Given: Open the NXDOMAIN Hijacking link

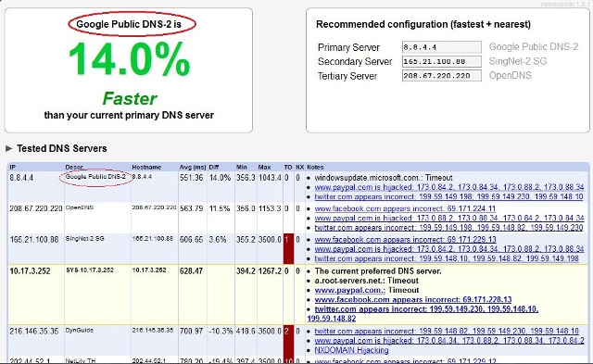Looking at the screenshot, I should click(x=351, y=350).
